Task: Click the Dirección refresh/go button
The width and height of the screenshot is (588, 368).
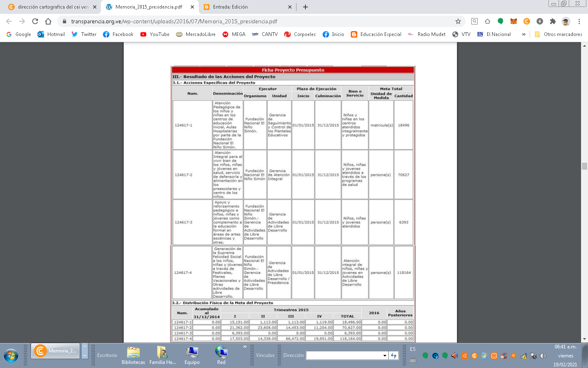Action: (394, 355)
